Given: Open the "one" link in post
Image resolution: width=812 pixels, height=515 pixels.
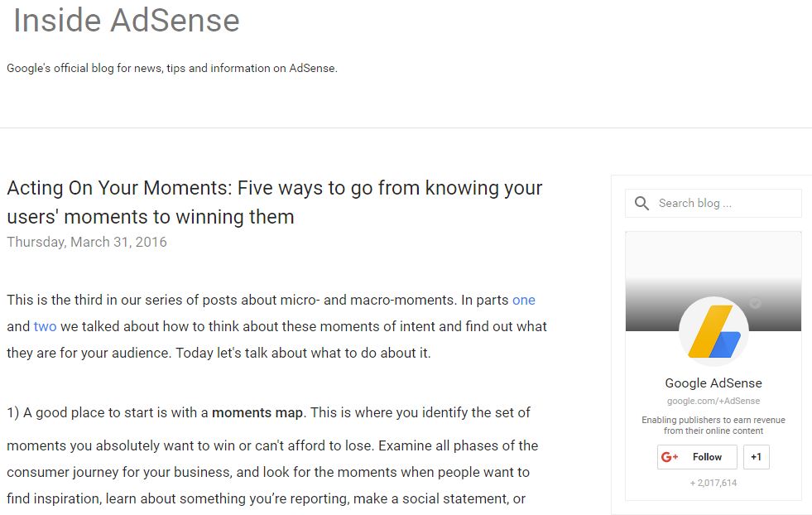Looking at the screenshot, I should (524, 300).
